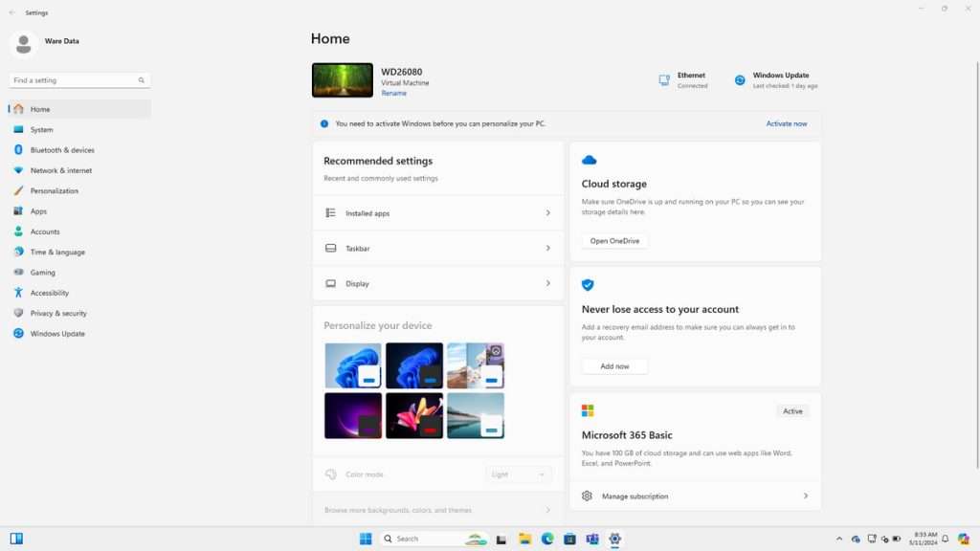
Task: Click Activate now link
Action: click(x=787, y=123)
